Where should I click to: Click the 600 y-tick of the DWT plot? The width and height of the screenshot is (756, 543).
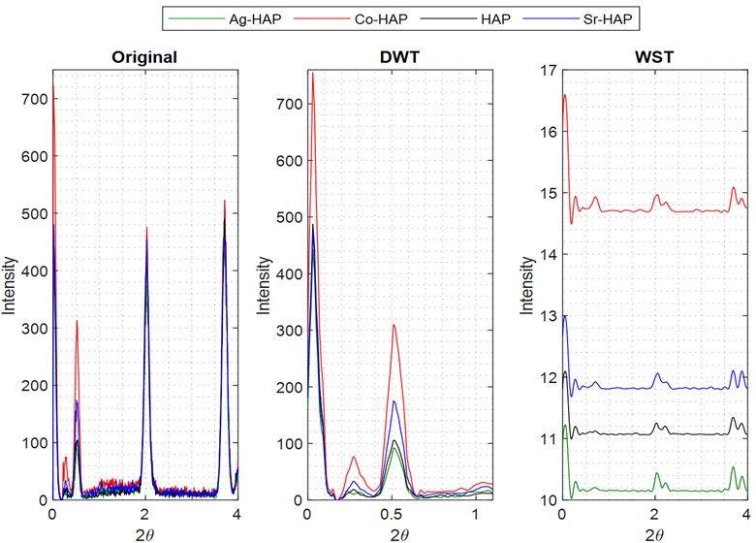[289, 161]
